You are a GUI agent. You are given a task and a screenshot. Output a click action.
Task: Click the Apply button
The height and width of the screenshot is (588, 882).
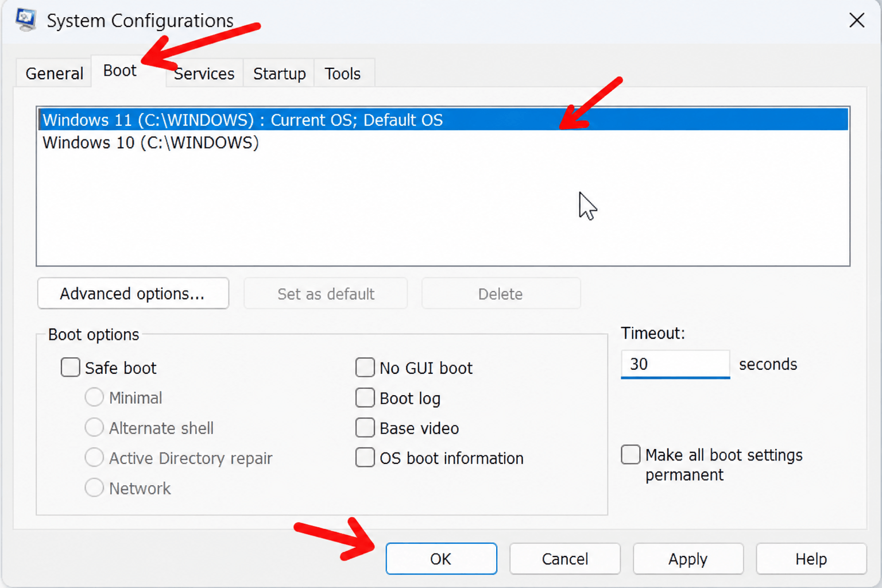pyautogui.click(x=688, y=559)
